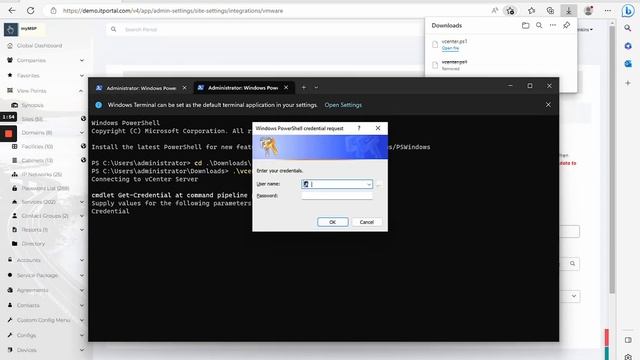
Task: Open Edge Settings and more menu
Action: (x=608, y=11)
